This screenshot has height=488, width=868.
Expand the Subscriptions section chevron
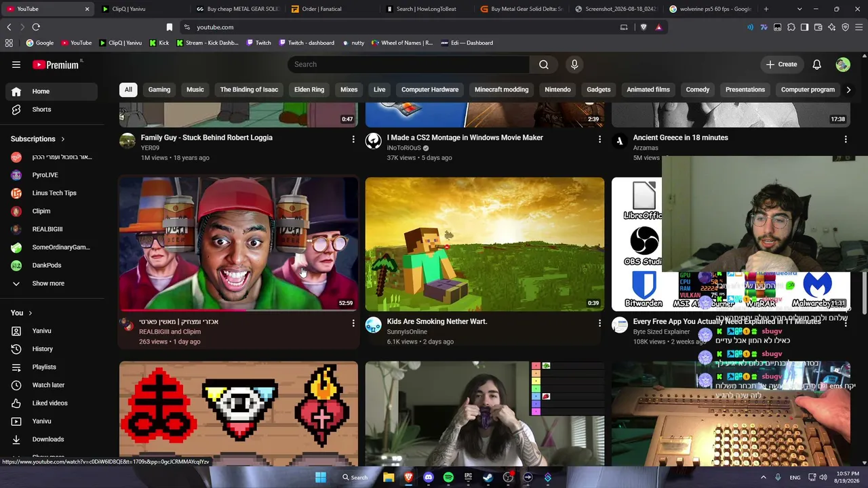(x=63, y=139)
